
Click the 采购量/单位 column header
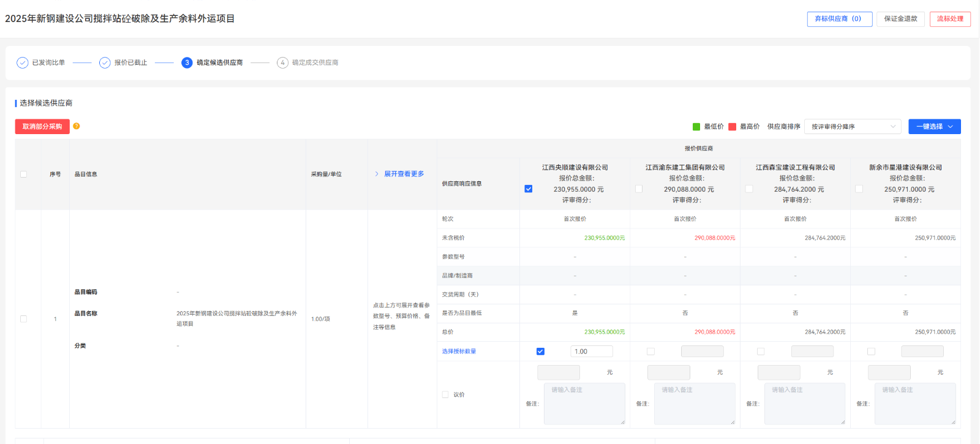coord(326,174)
